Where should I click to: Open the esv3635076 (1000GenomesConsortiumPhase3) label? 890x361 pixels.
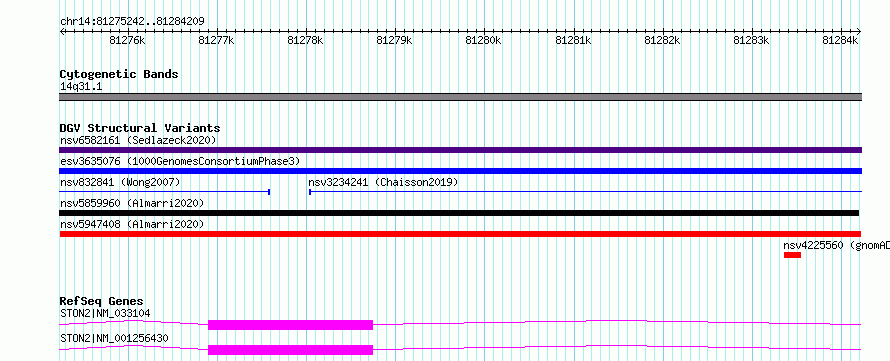(x=180, y=161)
